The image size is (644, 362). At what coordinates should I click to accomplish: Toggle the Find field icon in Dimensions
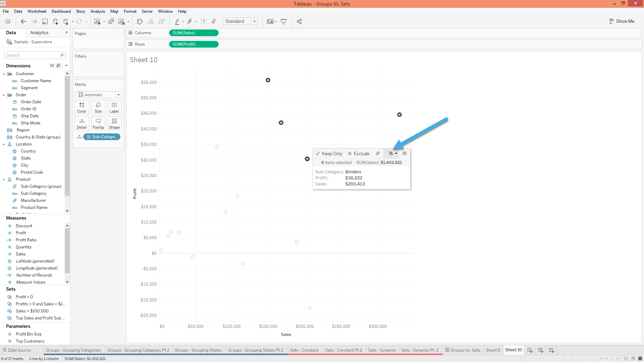point(58,66)
